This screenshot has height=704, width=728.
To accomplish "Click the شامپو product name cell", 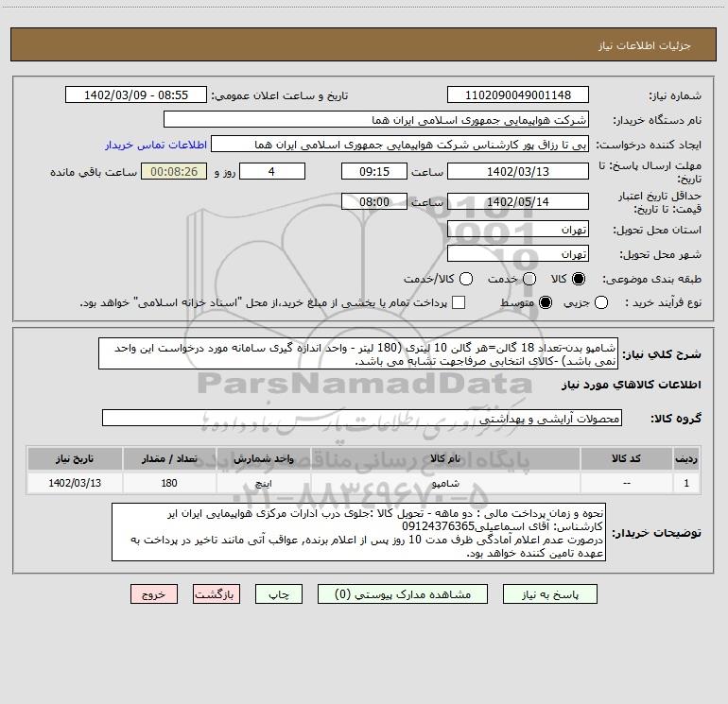I will click(x=445, y=483).
